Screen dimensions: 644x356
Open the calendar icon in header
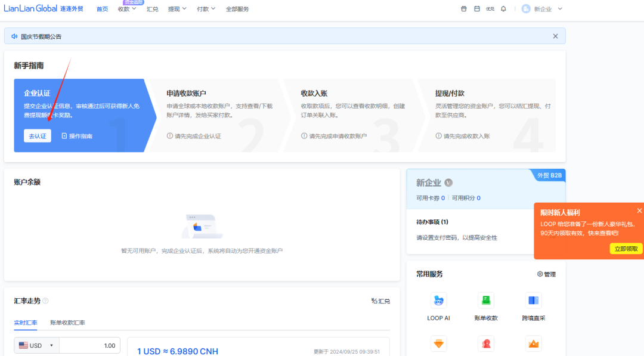tap(476, 9)
